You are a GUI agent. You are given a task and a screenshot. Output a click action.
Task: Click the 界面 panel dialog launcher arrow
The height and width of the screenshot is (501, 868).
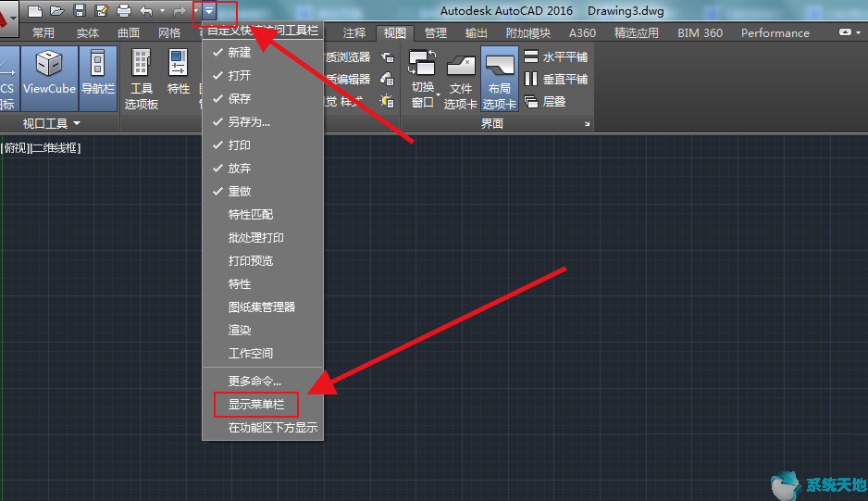click(x=587, y=123)
